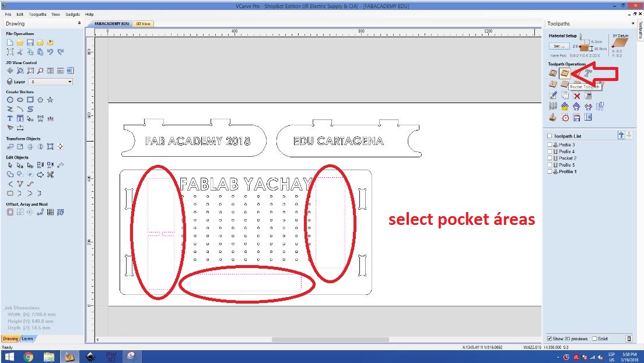Edit the selected toolpath
The image size is (644, 363).
click(553, 96)
